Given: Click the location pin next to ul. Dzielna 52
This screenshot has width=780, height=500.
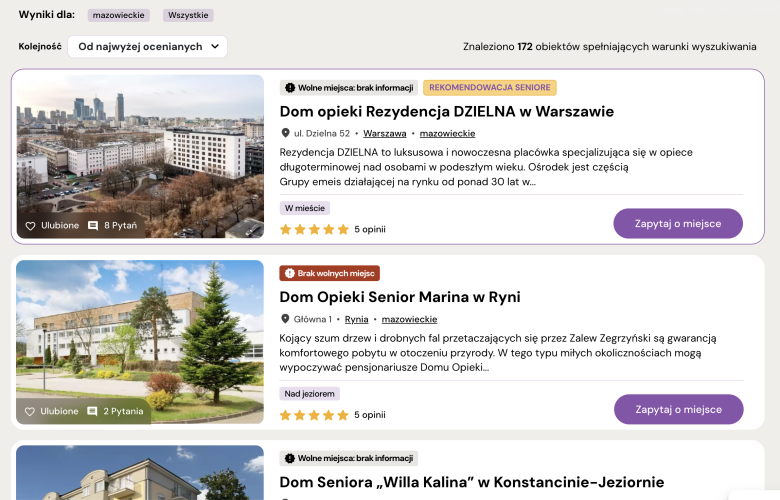Looking at the screenshot, I should [285, 133].
